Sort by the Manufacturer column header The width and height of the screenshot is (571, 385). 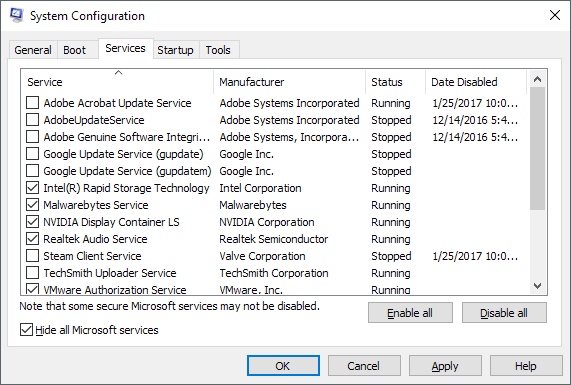click(290, 82)
